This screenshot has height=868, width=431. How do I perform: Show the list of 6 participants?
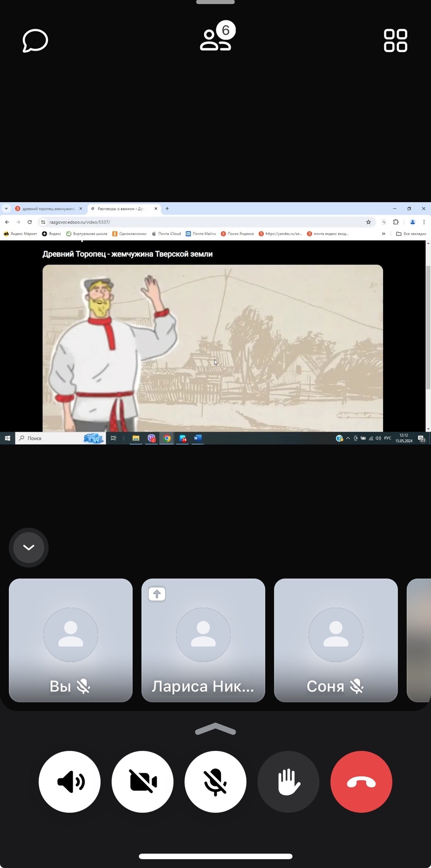pos(218,36)
